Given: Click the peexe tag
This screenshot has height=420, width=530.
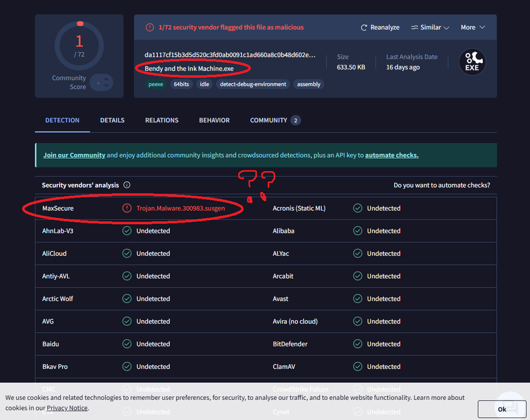Looking at the screenshot, I should [x=155, y=84].
